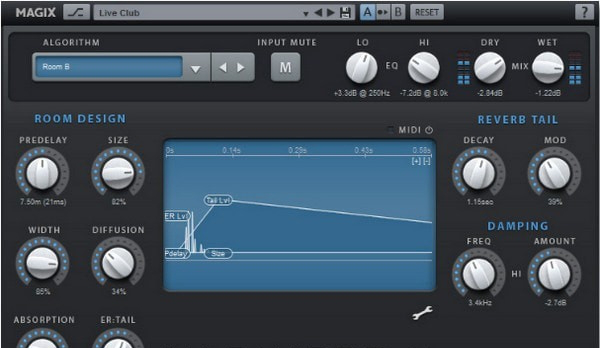The height and width of the screenshot is (361, 600).
Task: Copy A to B with the arrow icon
Action: tap(382, 13)
